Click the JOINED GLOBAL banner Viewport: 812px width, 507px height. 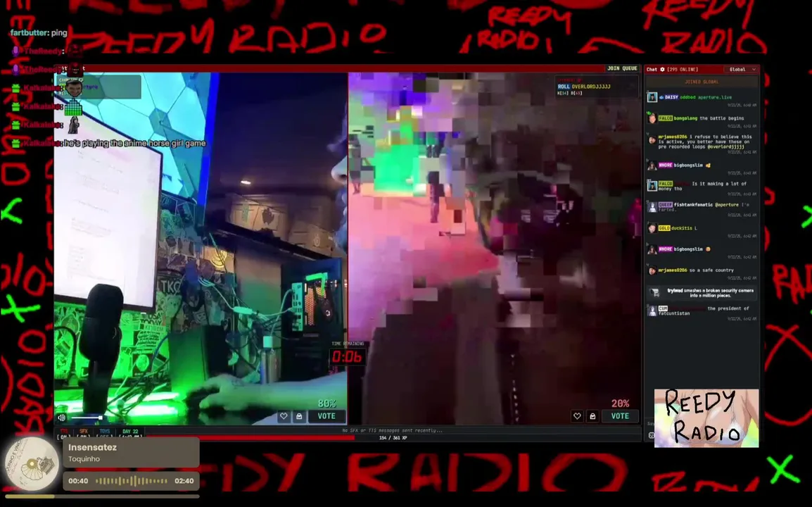pos(702,82)
